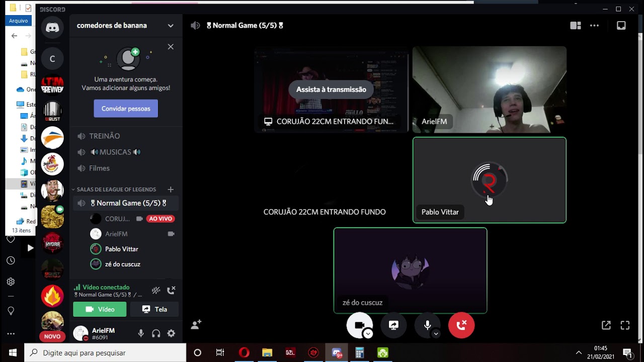Image resolution: width=644 pixels, height=362 pixels.
Task: Click taskbar search box
Action: coord(105,353)
